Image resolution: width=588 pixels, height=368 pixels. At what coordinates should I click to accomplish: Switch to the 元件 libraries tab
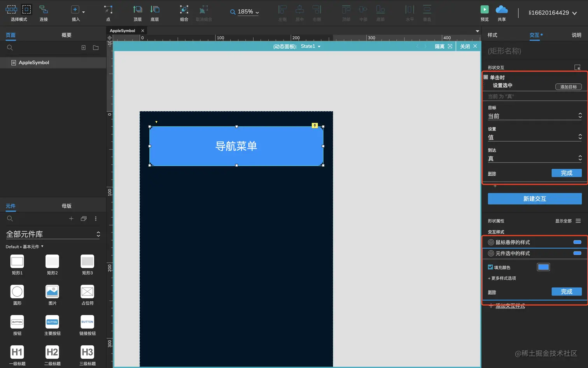[11, 206]
